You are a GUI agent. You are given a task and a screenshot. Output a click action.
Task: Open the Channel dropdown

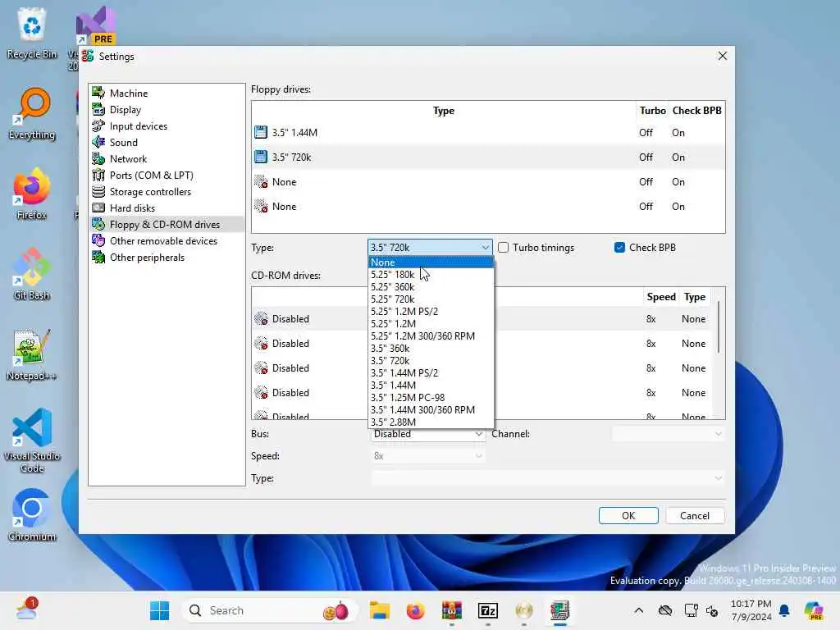[x=668, y=434]
